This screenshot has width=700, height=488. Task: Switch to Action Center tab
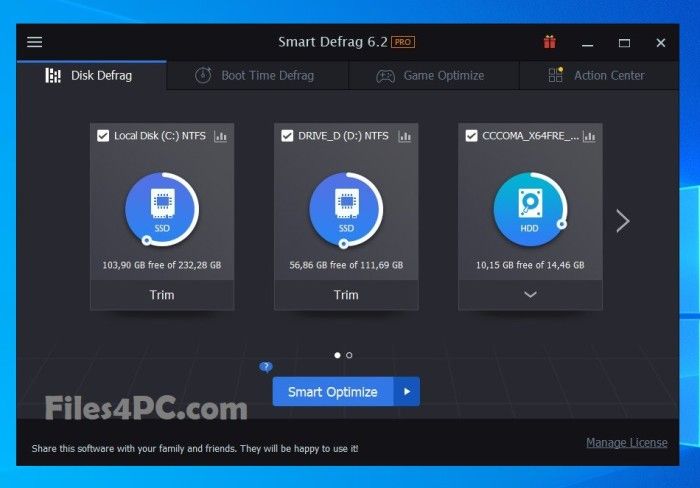click(599, 75)
